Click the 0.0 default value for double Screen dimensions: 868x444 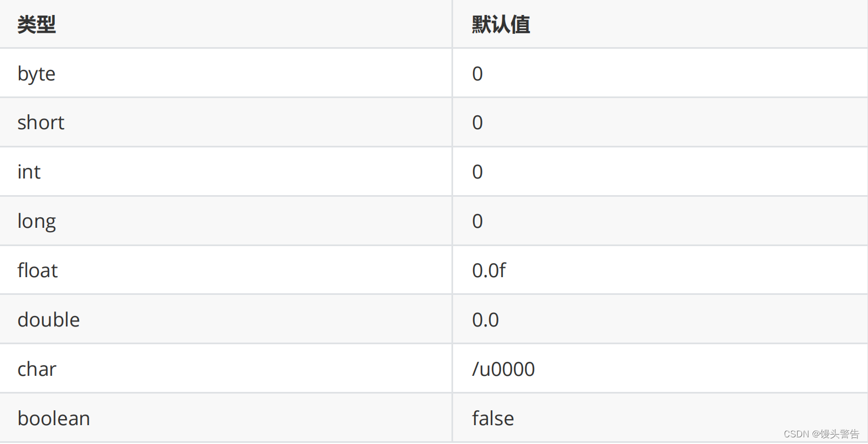click(x=486, y=320)
